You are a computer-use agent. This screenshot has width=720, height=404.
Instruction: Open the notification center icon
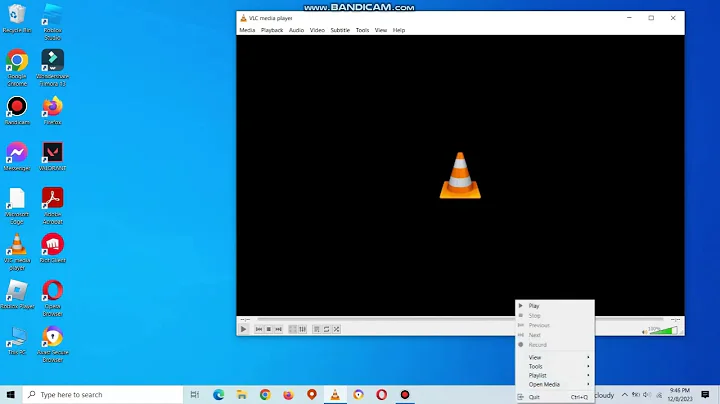(x=705, y=395)
